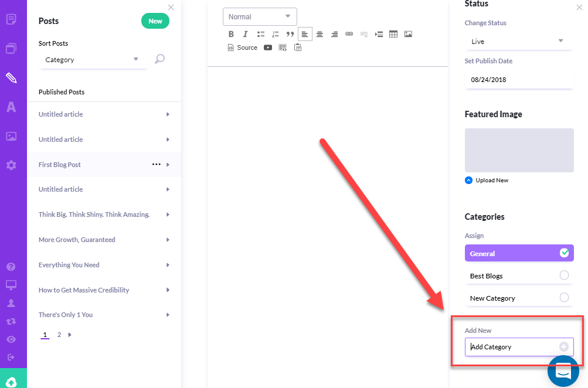Insert a table
This screenshot has width=588, height=388.
coord(393,34)
